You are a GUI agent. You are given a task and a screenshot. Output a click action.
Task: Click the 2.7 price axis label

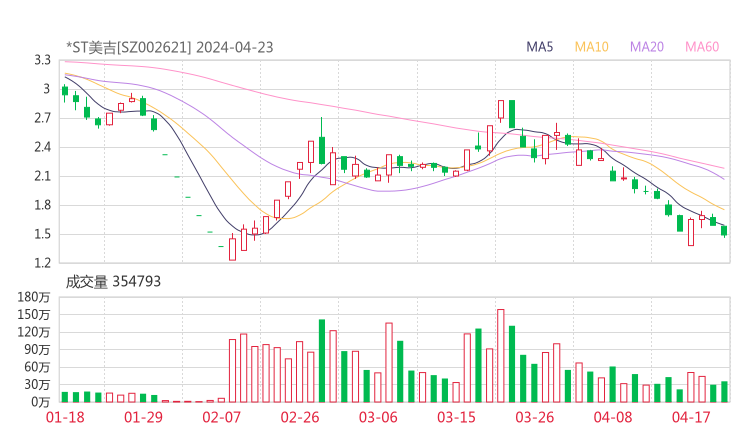tap(42, 118)
